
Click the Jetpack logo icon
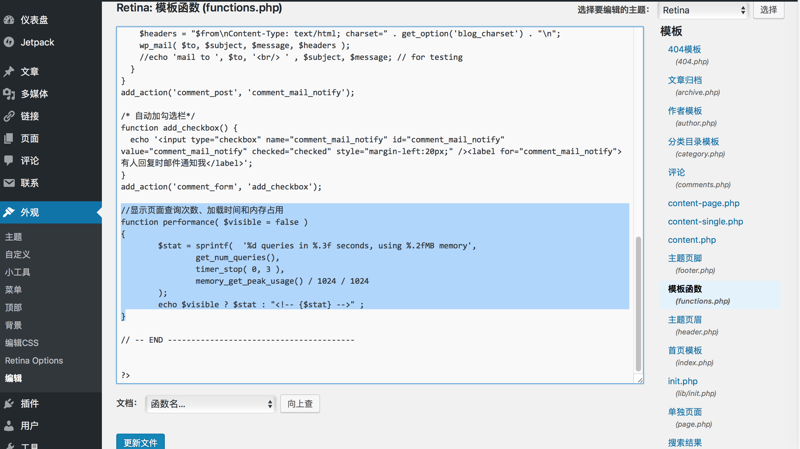9,42
